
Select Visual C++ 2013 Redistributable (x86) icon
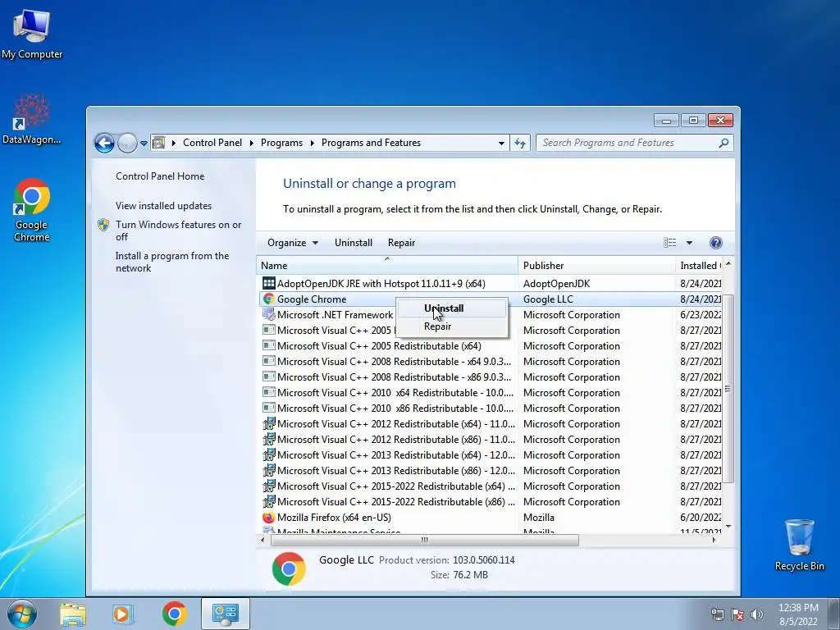268,470
